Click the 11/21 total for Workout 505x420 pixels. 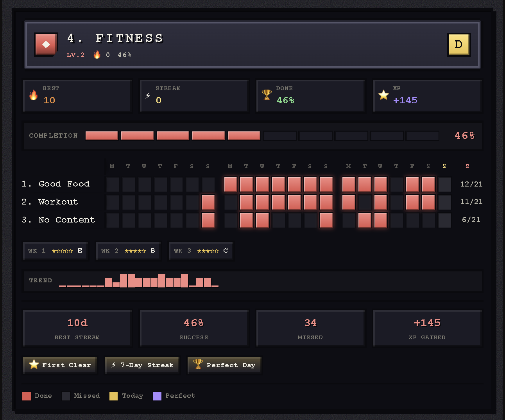(x=471, y=202)
